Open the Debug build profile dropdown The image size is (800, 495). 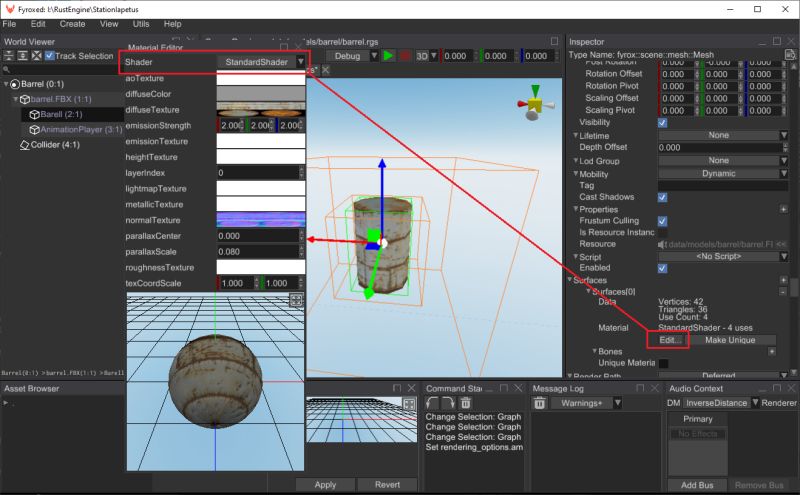353,56
